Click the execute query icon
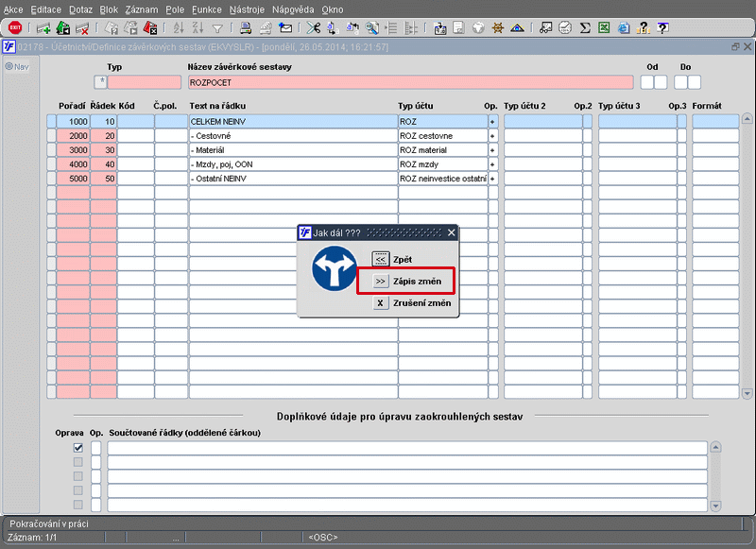The height and width of the screenshot is (549, 756). tap(130, 28)
